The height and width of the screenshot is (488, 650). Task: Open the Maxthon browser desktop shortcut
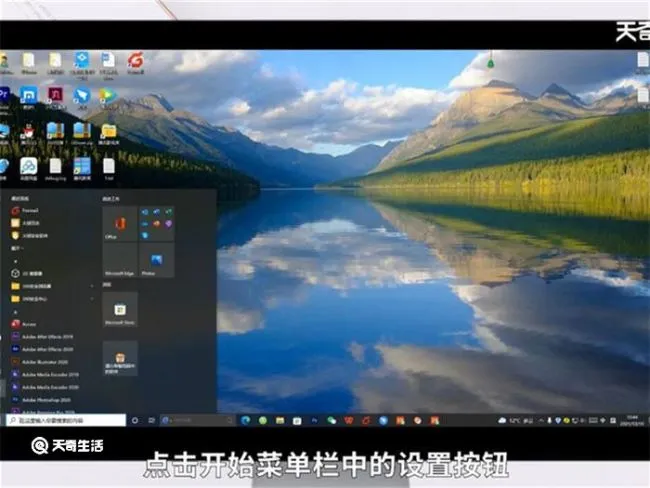pos(29,98)
